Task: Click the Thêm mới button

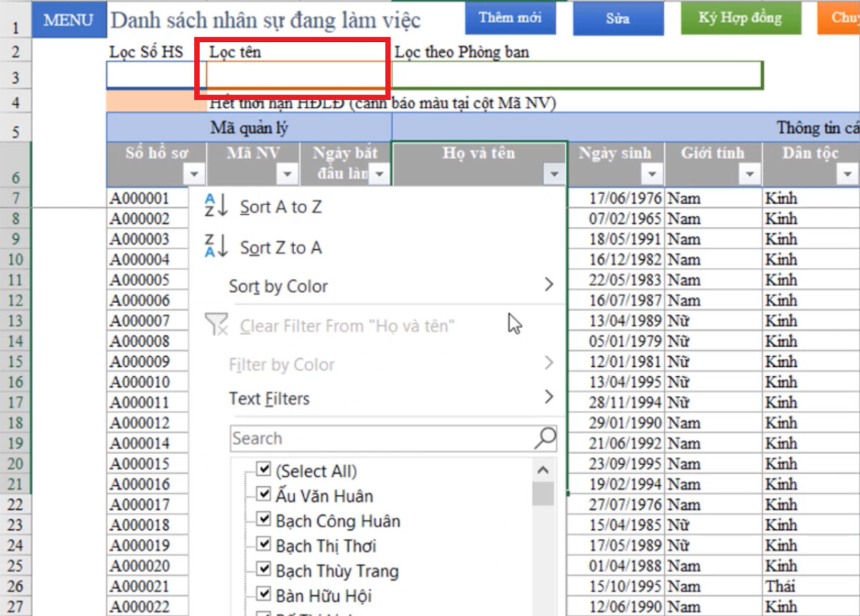Action: tap(510, 18)
